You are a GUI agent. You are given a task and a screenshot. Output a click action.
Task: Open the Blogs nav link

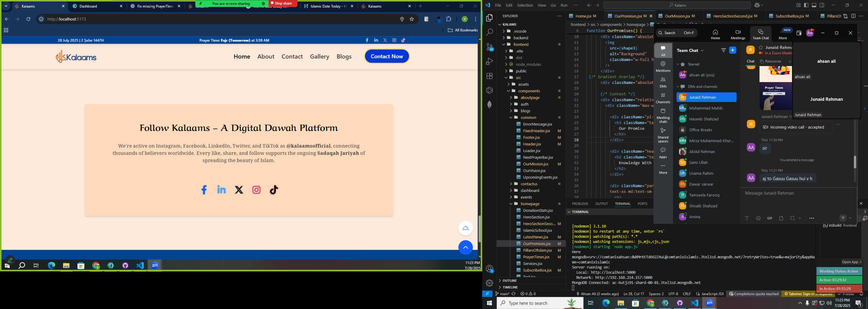pyautogui.click(x=344, y=56)
